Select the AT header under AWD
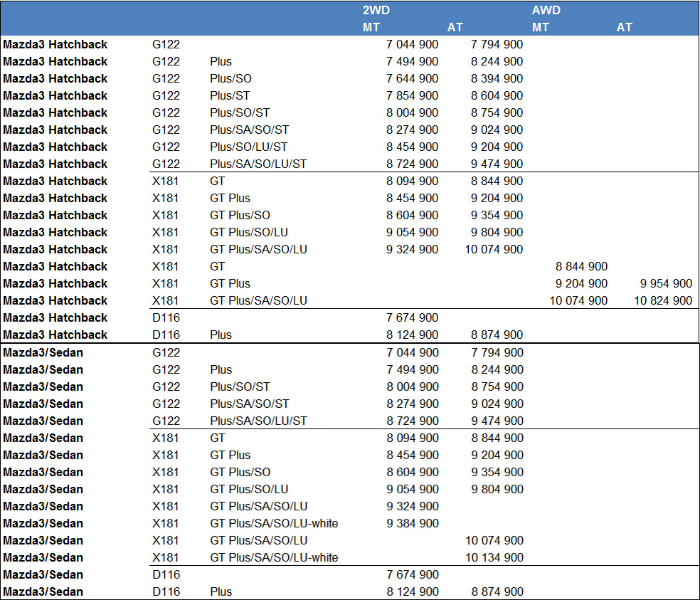 click(624, 27)
